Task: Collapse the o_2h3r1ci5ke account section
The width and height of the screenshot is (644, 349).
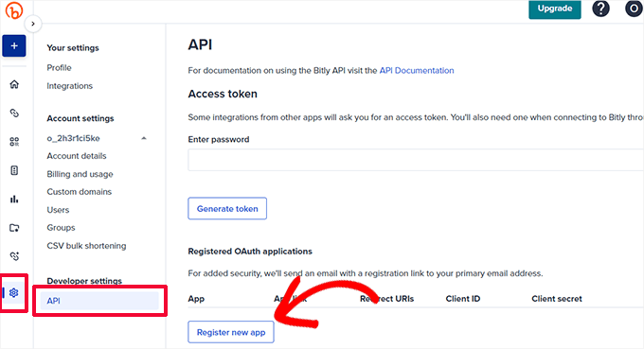Action: [x=144, y=138]
